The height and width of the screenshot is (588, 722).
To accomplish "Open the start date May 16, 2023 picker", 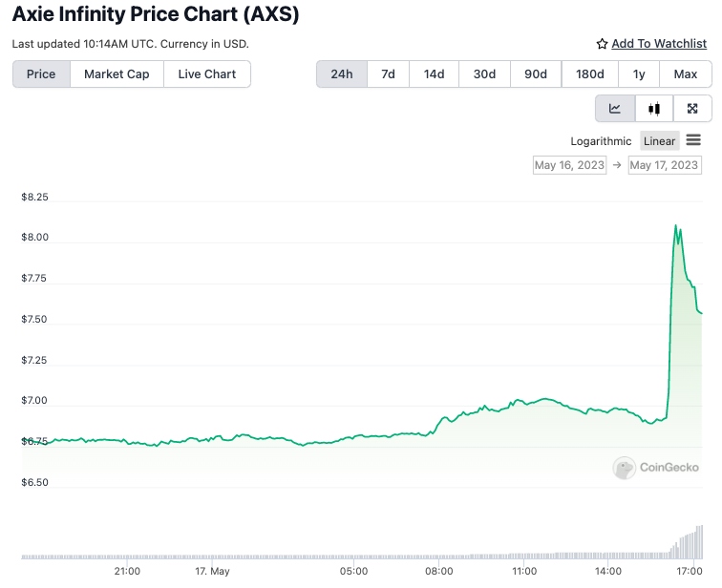I will coord(569,165).
